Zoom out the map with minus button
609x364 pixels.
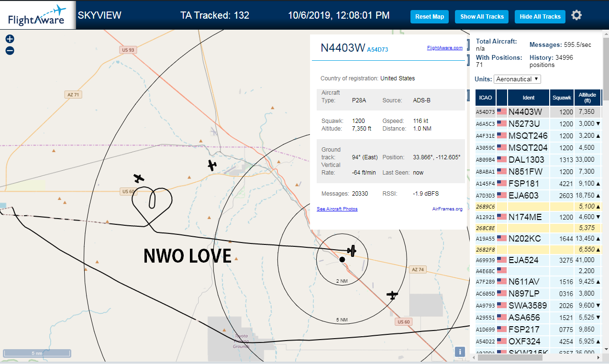coord(10,50)
